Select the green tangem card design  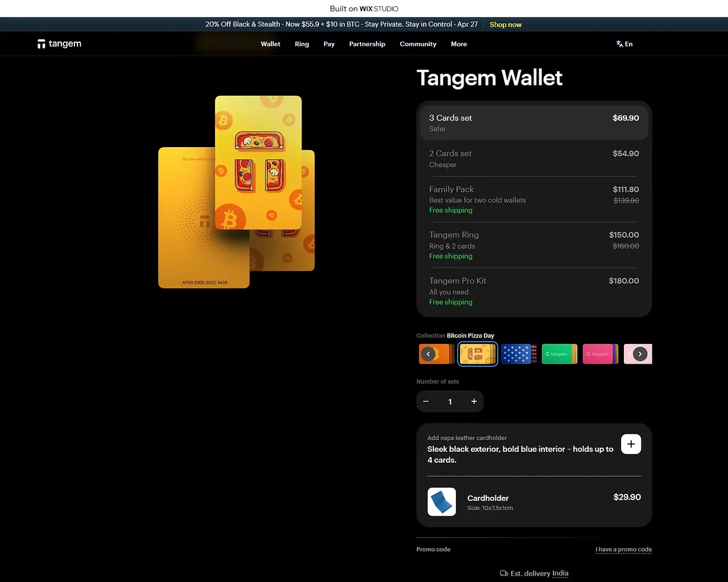(560, 354)
